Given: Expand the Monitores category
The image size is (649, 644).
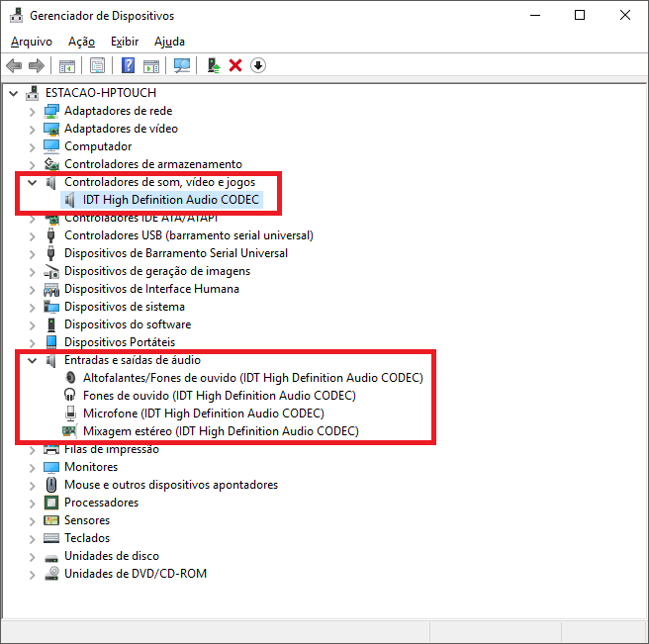Looking at the screenshot, I should (33, 467).
